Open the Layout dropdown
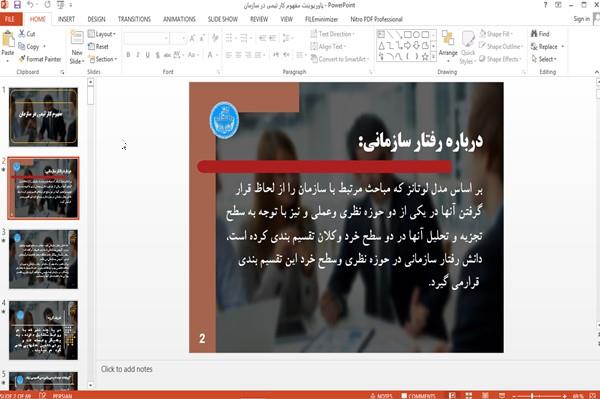This screenshot has height=399, width=600. point(102,34)
